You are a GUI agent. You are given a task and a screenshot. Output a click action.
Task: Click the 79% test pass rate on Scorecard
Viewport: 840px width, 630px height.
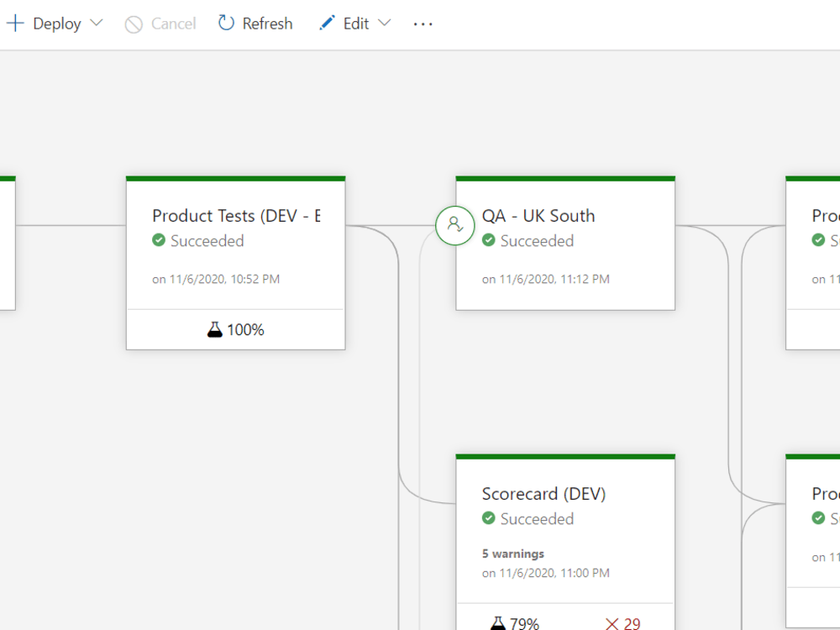(524, 622)
